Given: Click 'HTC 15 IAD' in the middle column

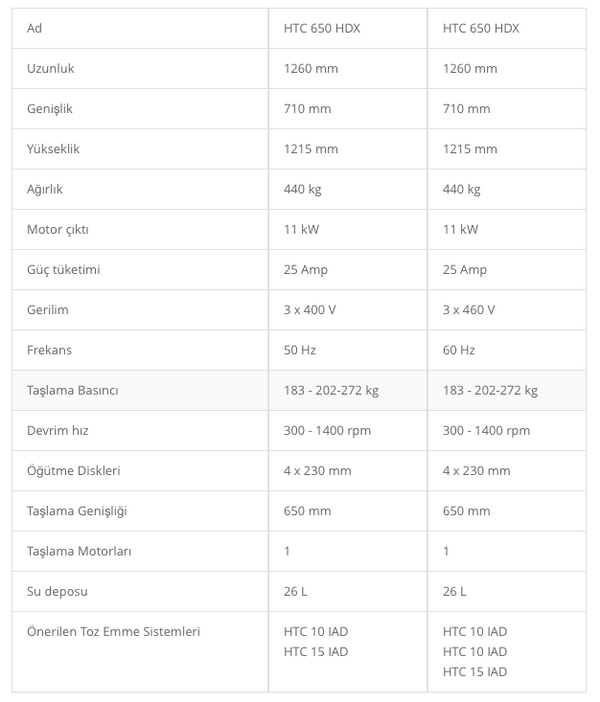Looking at the screenshot, I should 316,652.
